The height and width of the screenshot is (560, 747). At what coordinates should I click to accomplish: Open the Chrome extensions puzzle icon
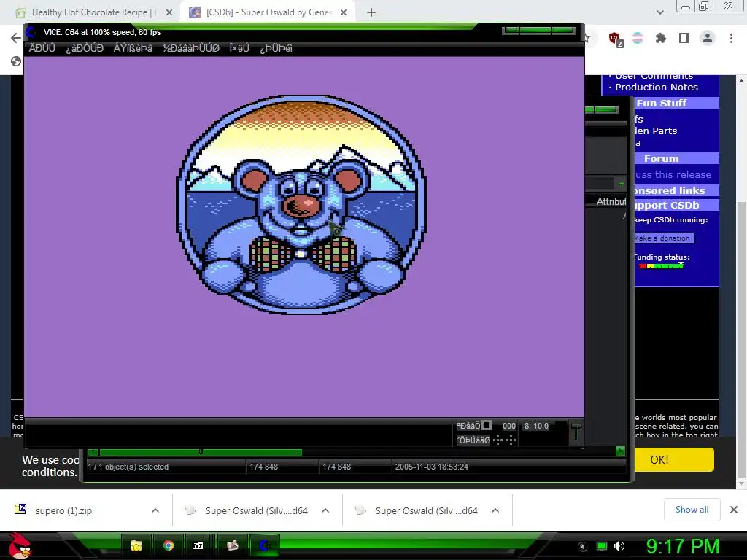660,38
